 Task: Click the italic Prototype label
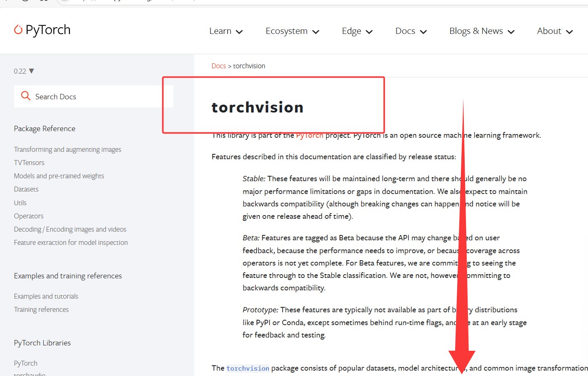260,310
